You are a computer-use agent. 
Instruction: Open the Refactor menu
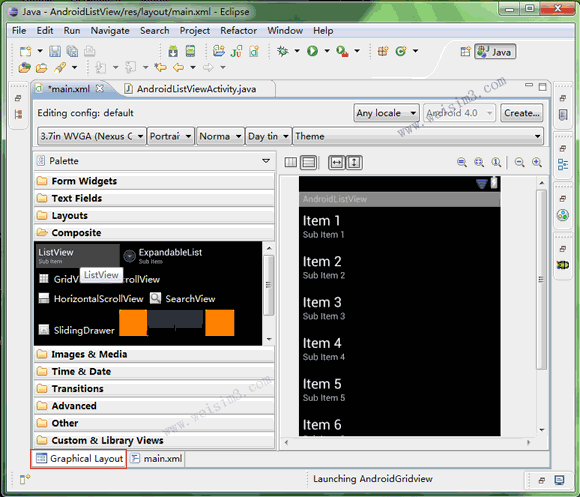[x=239, y=30]
